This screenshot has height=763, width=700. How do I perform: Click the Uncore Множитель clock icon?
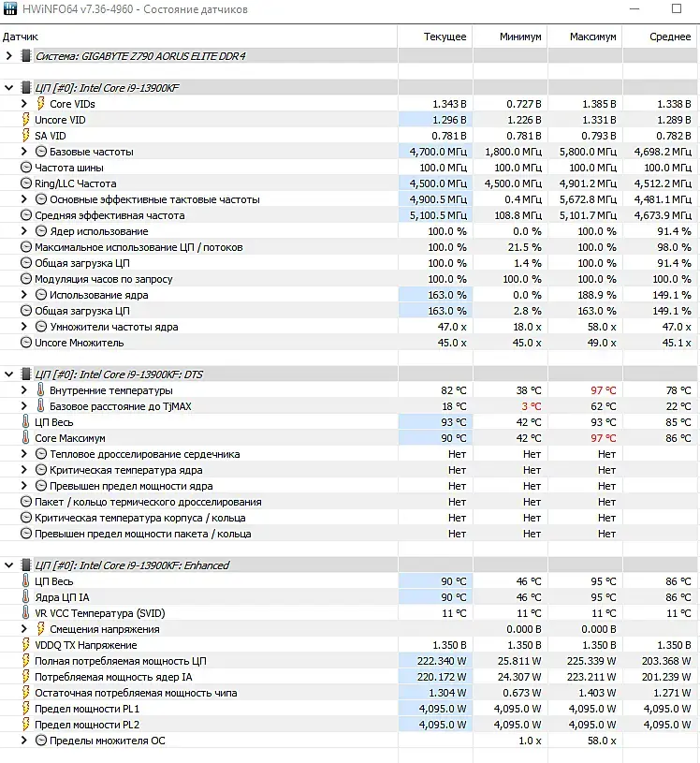click(26, 343)
